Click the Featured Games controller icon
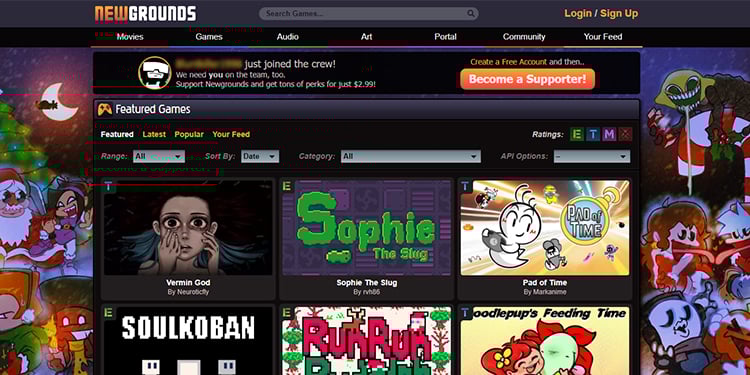 tap(105, 109)
